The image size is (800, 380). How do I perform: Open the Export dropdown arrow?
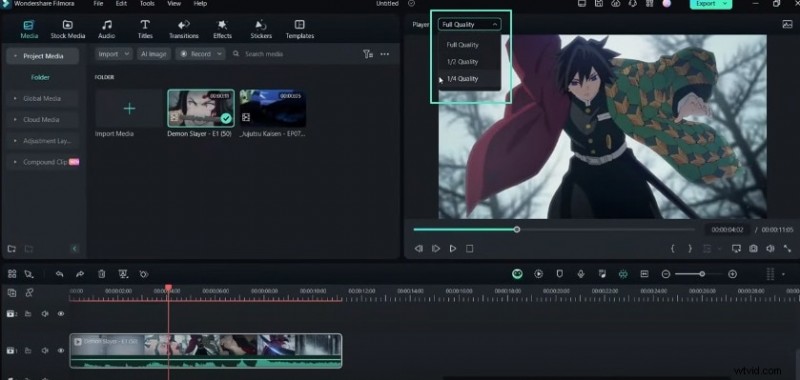[x=725, y=4]
